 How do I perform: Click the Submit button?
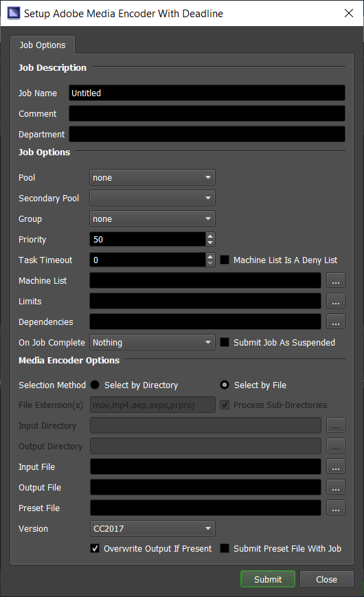268,579
